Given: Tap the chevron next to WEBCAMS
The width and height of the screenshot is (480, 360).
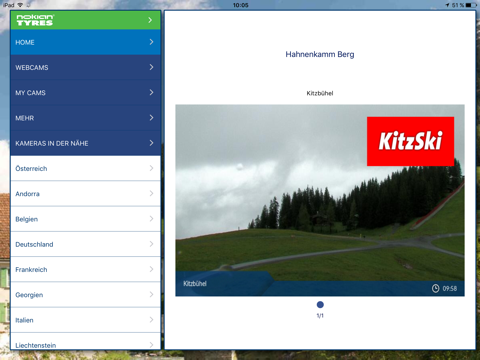Looking at the screenshot, I should pyautogui.click(x=151, y=67).
